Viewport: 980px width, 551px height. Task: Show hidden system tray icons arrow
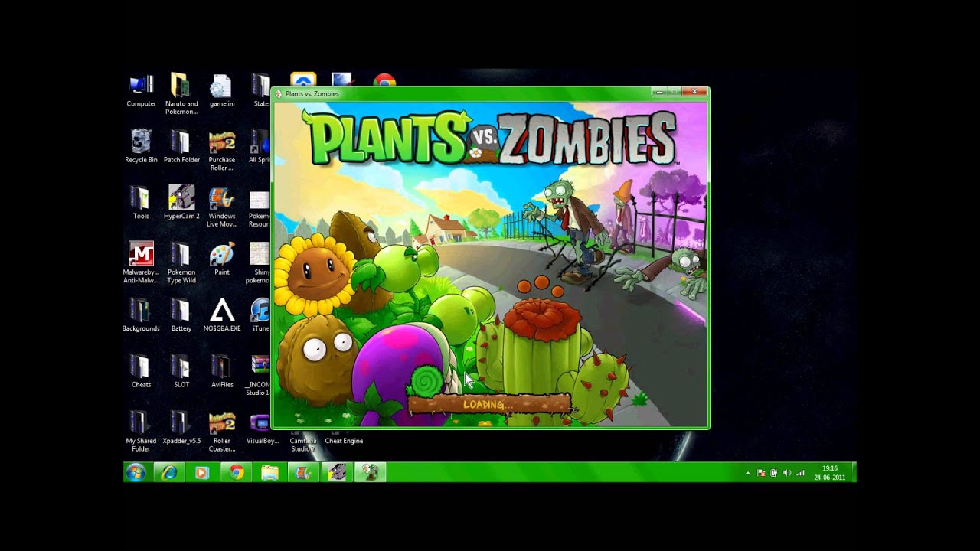[x=748, y=473]
